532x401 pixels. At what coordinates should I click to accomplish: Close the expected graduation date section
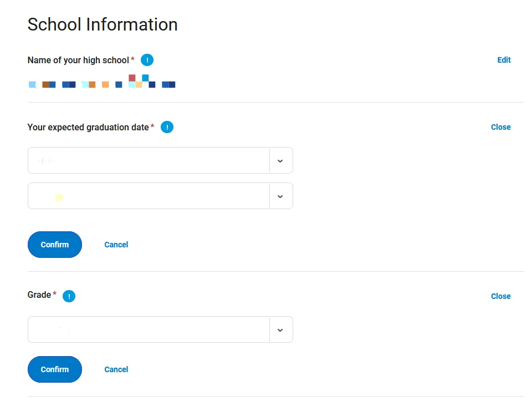click(500, 127)
